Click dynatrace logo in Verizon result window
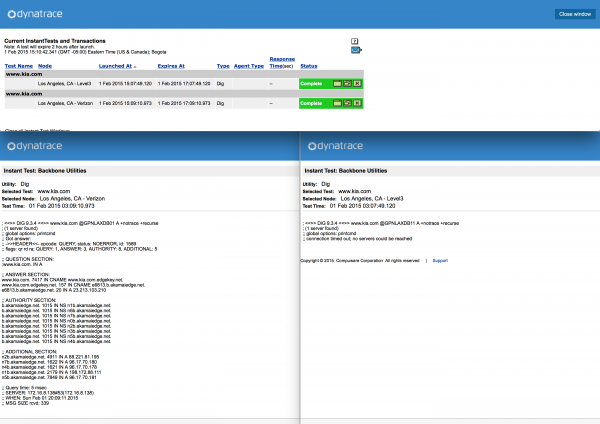This screenshot has width=600, height=424. [x=35, y=146]
